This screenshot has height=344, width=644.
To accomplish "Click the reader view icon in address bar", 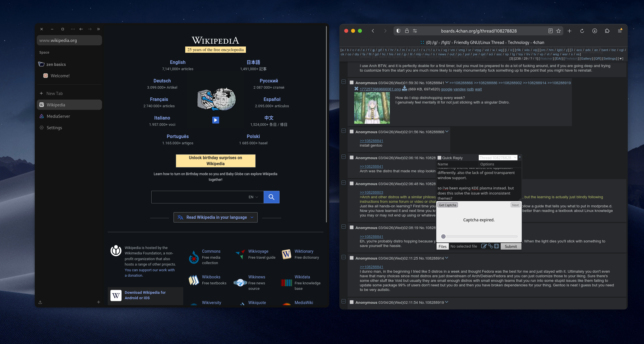I will (550, 31).
